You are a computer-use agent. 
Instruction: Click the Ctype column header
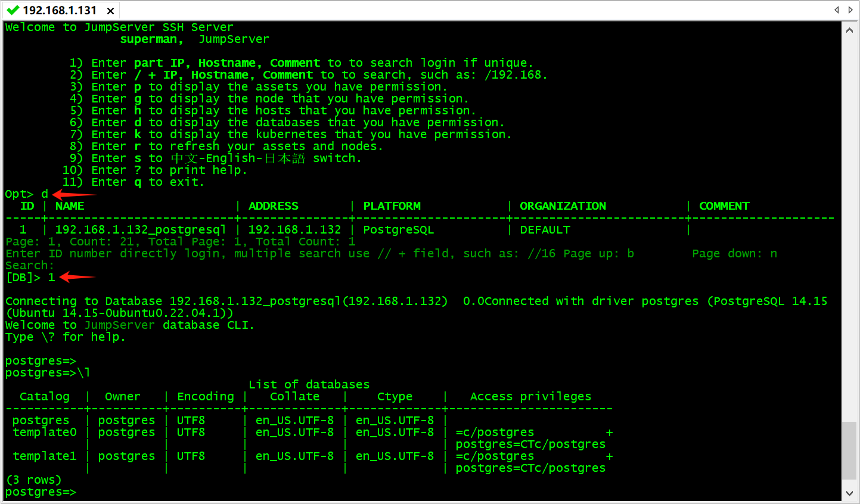(395, 397)
